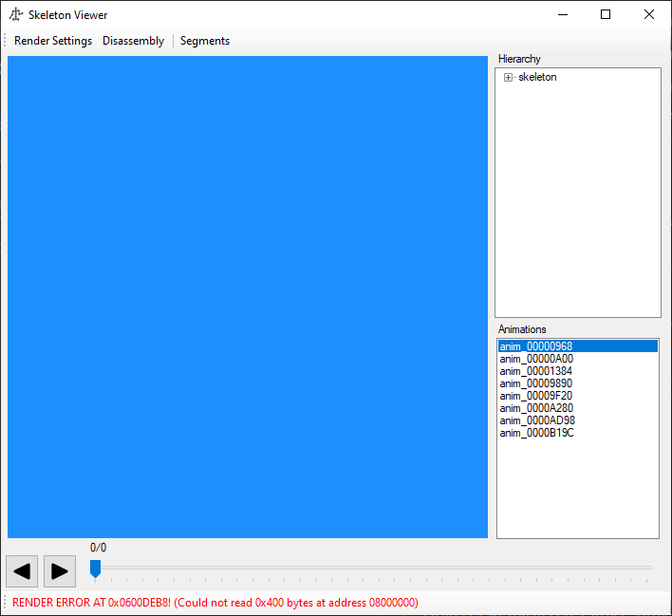Open the Segments menu
This screenshot has height=616, width=672.
click(205, 41)
